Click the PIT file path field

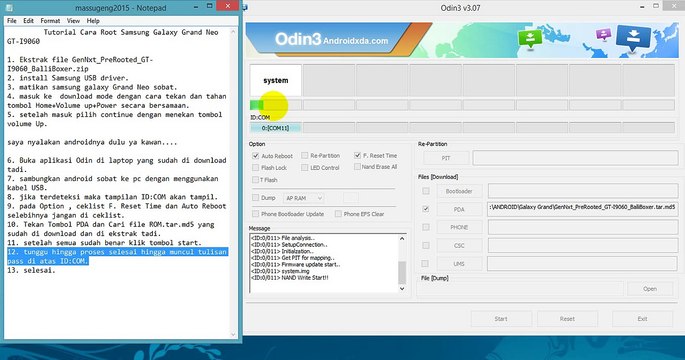coord(575,158)
